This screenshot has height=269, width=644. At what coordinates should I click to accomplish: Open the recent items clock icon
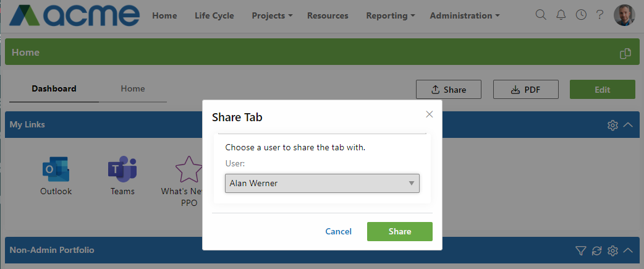[x=581, y=15]
